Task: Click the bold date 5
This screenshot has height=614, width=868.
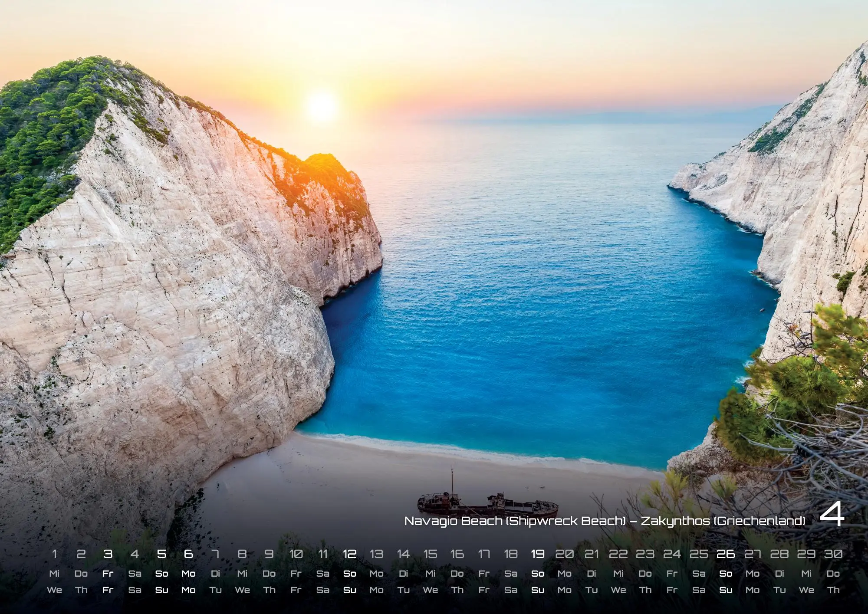Action: click(x=161, y=554)
